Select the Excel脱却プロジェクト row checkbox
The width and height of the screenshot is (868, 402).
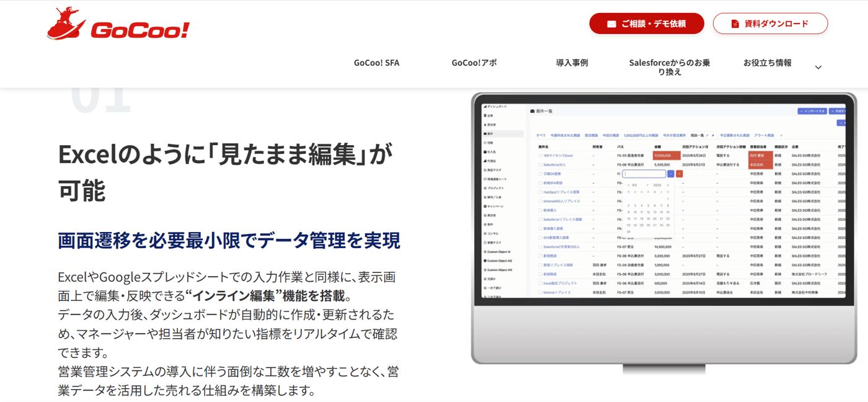[x=540, y=283]
